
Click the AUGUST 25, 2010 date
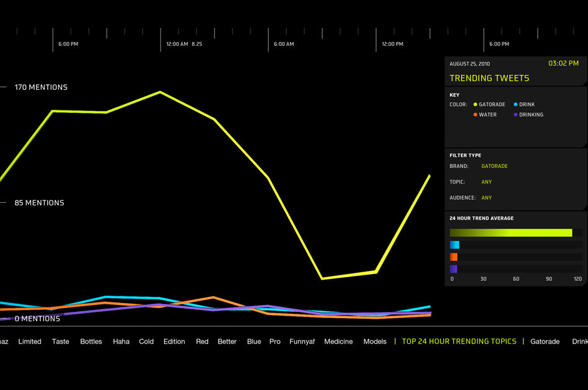point(470,64)
